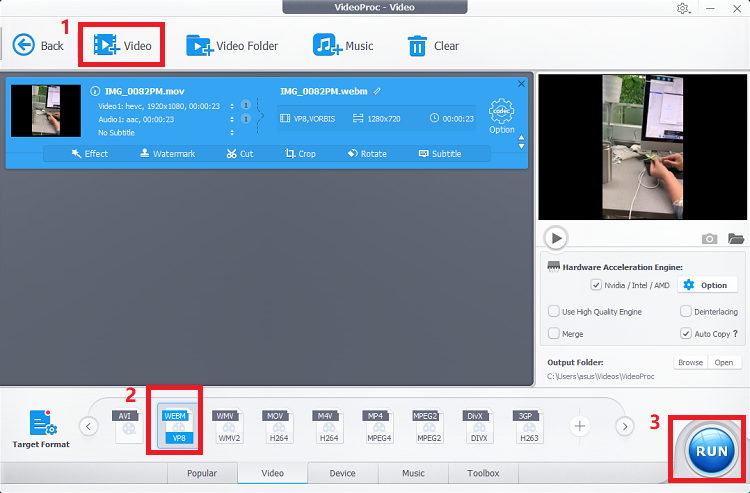Viewport: 750px width, 493px height.
Task: Select M4V H264 output format
Action: coord(328,426)
